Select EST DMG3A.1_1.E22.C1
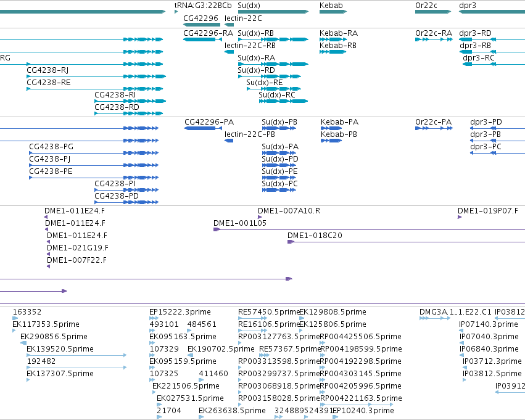This screenshot has height=420, width=525. pyautogui.click(x=435, y=318)
